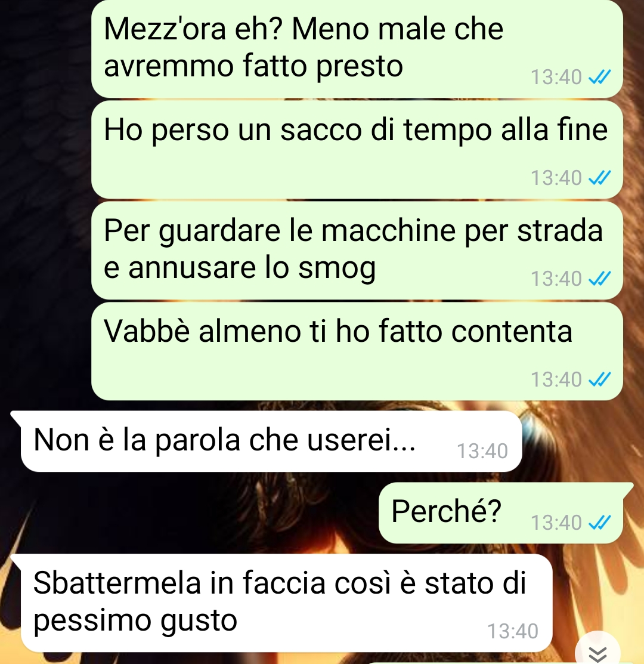Select received message 'Sbattermela in faccia così'
This screenshot has width=644, height=664.
point(286,603)
